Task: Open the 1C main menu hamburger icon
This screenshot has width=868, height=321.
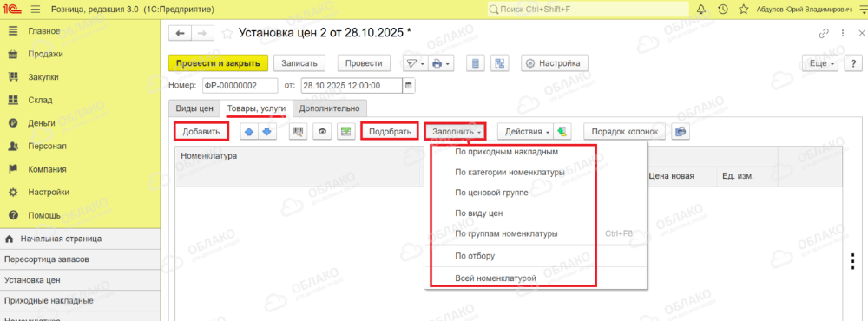Action: pos(36,10)
